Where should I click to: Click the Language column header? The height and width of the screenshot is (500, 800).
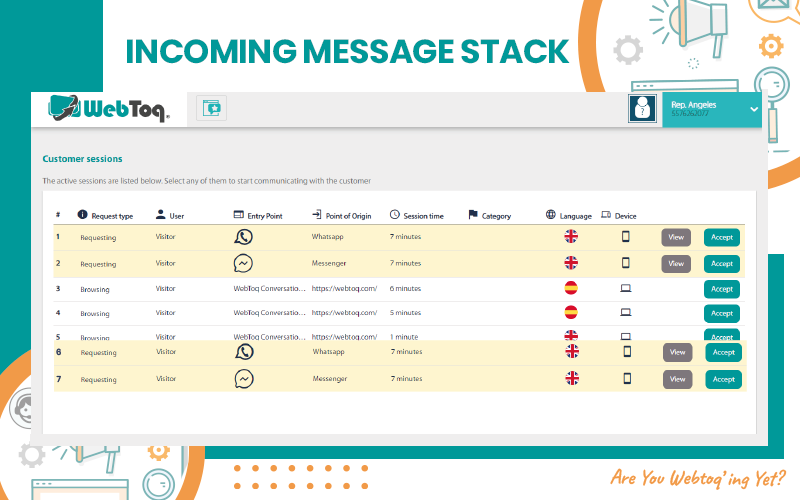tap(576, 216)
